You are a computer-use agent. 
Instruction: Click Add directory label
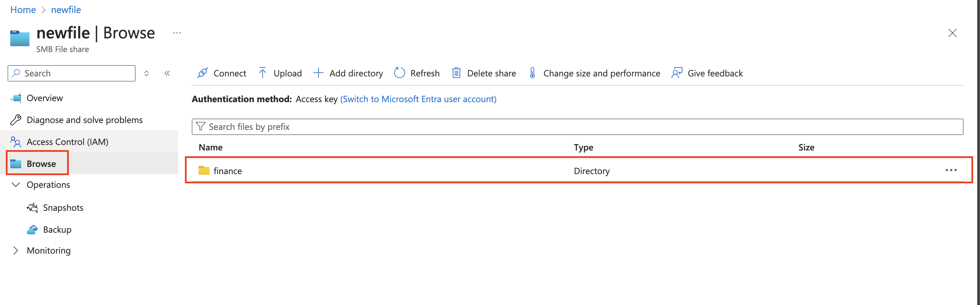[x=356, y=73]
